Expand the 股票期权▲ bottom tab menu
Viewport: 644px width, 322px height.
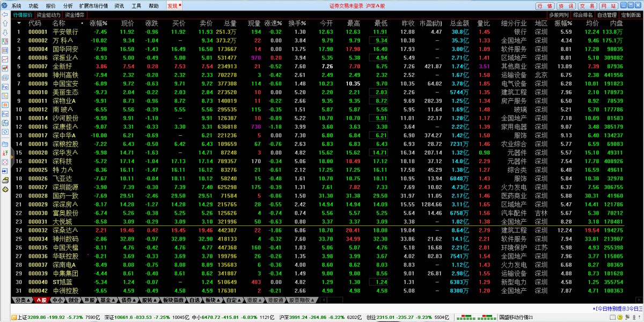[302, 300]
